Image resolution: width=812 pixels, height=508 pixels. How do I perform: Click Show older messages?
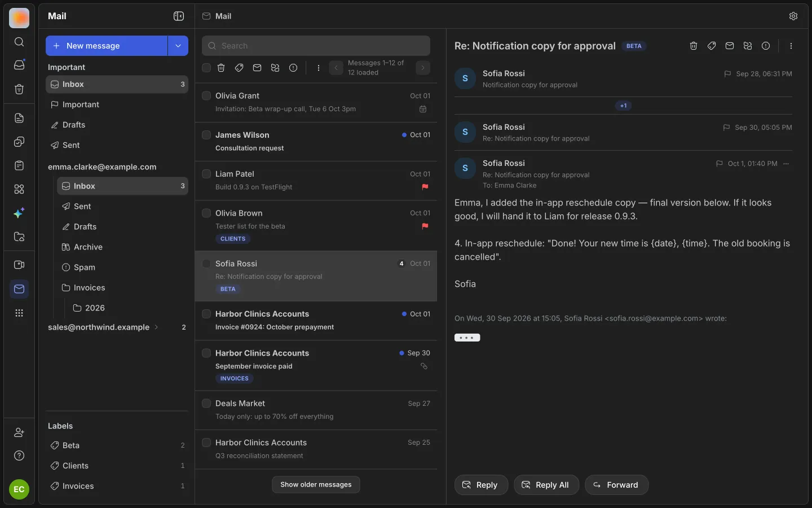[x=316, y=484]
